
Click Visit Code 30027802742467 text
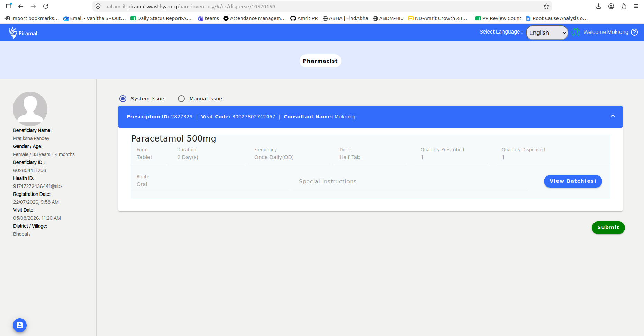pos(238,117)
